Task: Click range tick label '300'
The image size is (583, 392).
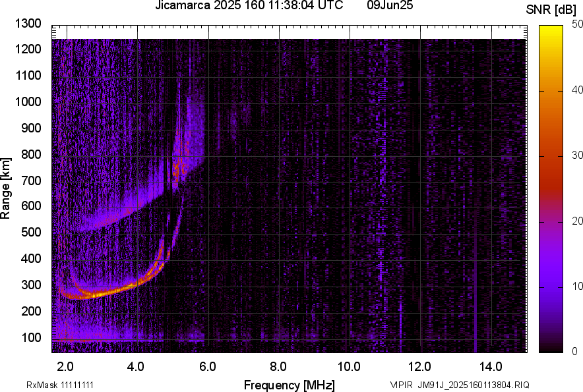Action: click(x=31, y=285)
